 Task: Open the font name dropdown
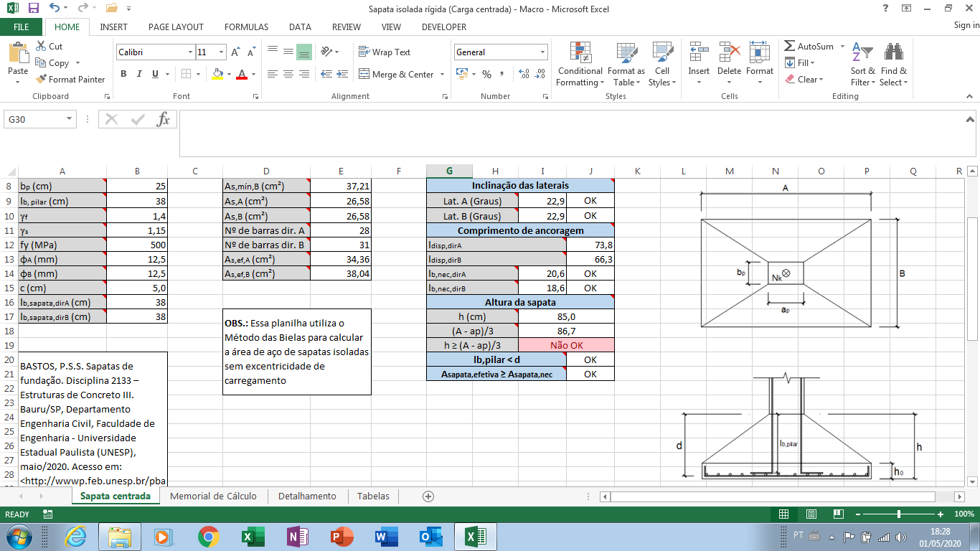coord(190,52)
